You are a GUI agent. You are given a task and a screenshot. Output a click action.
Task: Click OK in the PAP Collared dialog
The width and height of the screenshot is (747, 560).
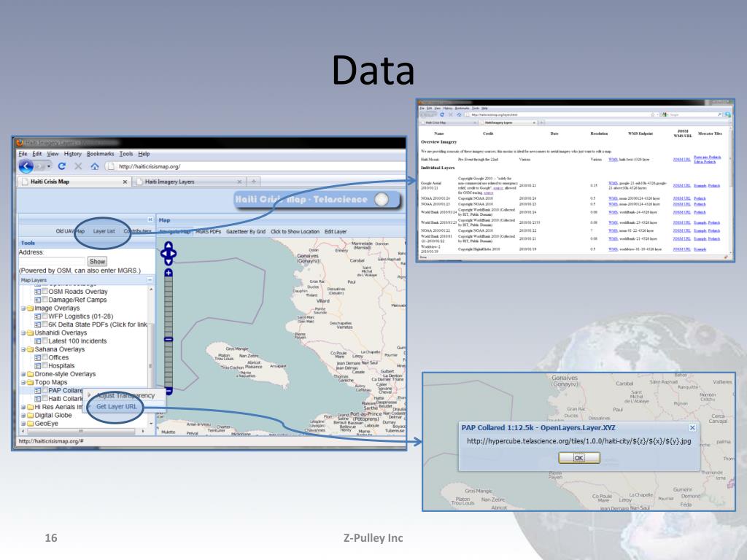tap(578, 458)
